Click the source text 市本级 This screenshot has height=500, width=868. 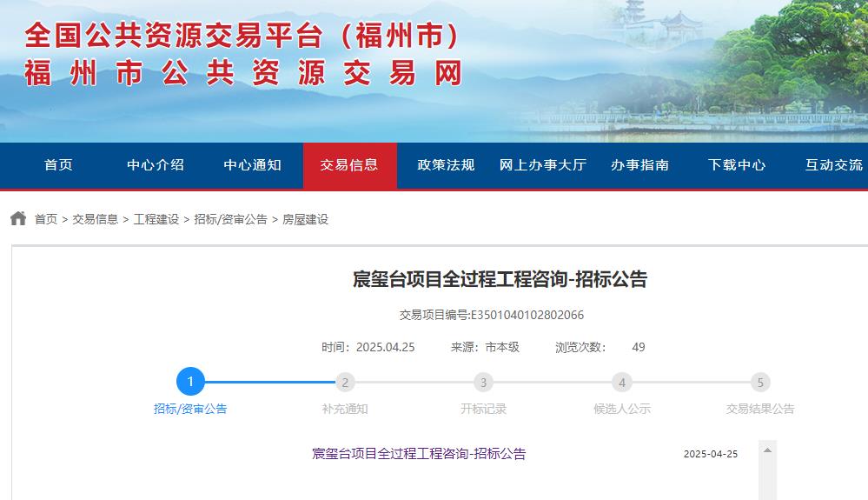pos(502,347)
